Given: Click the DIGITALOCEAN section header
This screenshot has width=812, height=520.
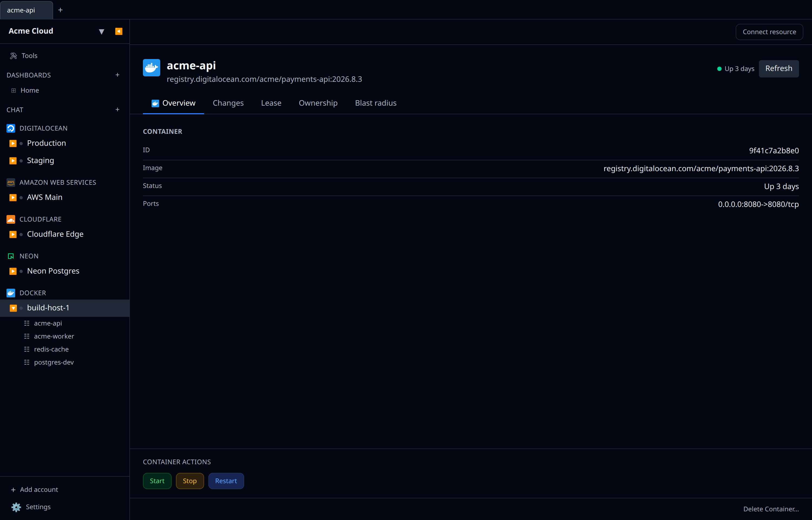Looking at the screenshot, I should pyautogui.click(x=44, y=128).
